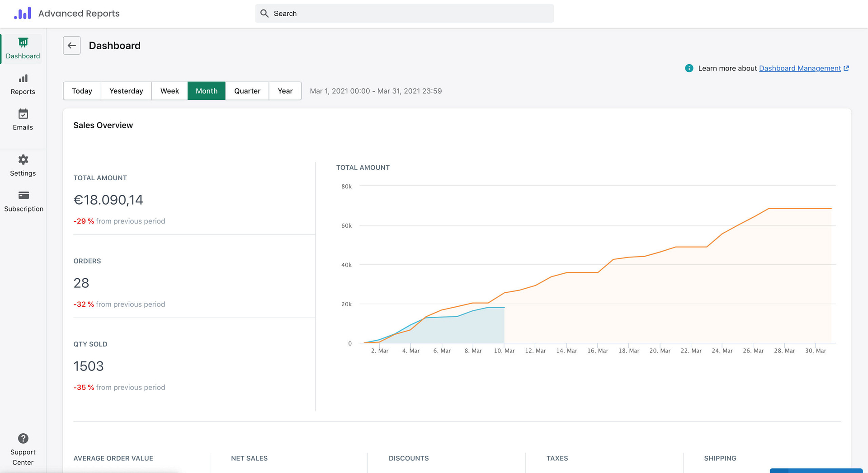Click the Advanced Reports logo icon
Viewport: 868px width, 473px height.
(23, 13)
